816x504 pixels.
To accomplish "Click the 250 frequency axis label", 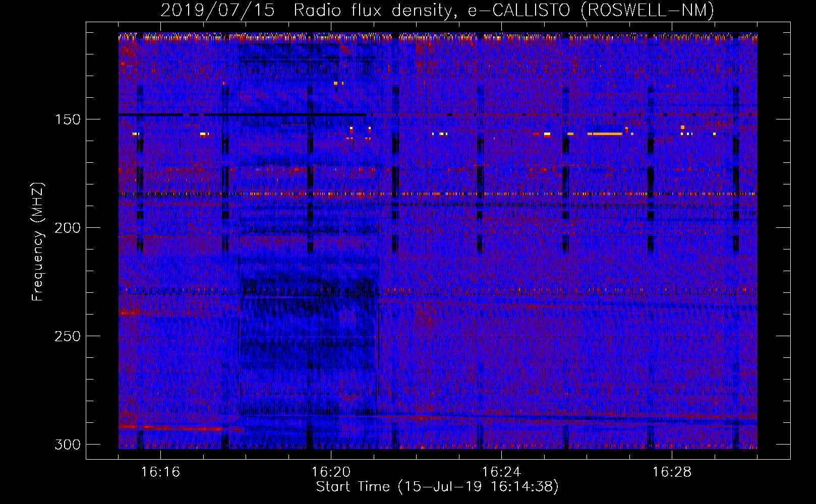I will click(68, 336).
